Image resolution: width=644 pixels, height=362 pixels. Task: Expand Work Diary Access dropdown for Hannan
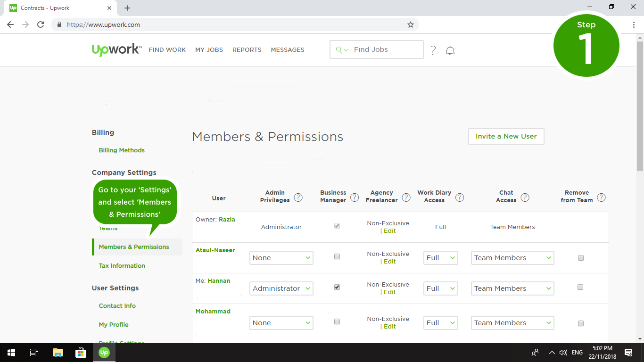440,288
